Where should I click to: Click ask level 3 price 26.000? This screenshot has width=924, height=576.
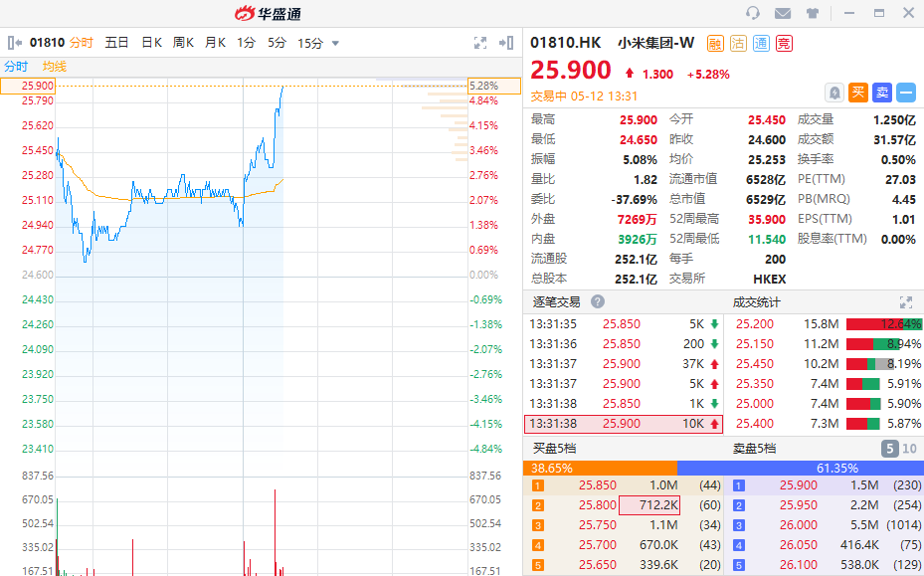799,524
